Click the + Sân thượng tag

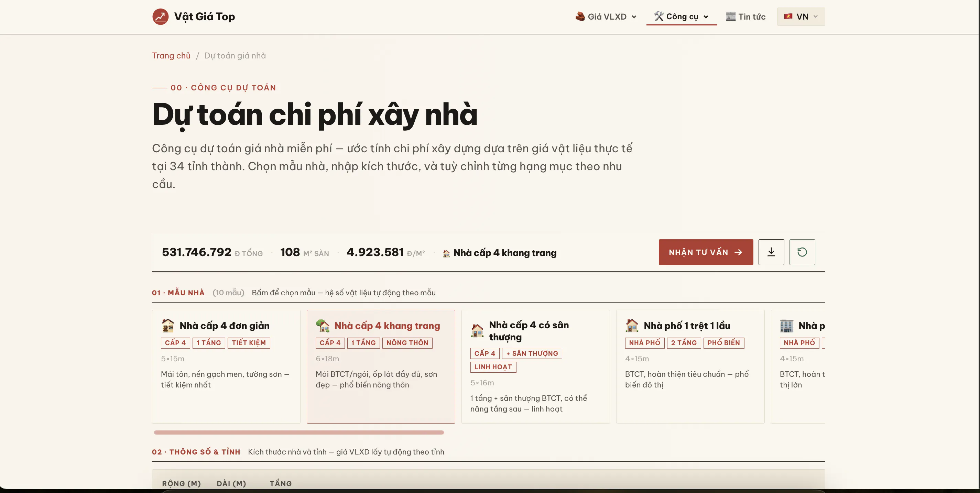pos(532,353)
